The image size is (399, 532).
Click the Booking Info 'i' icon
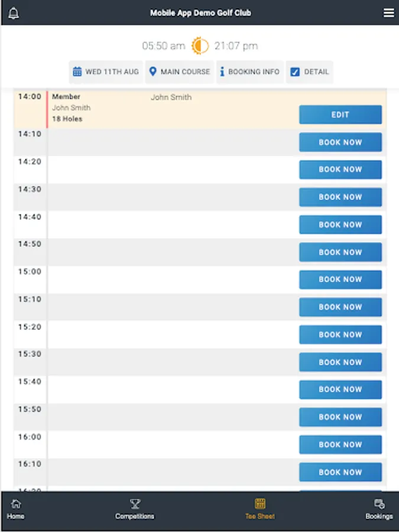click(x=222, y=72)
